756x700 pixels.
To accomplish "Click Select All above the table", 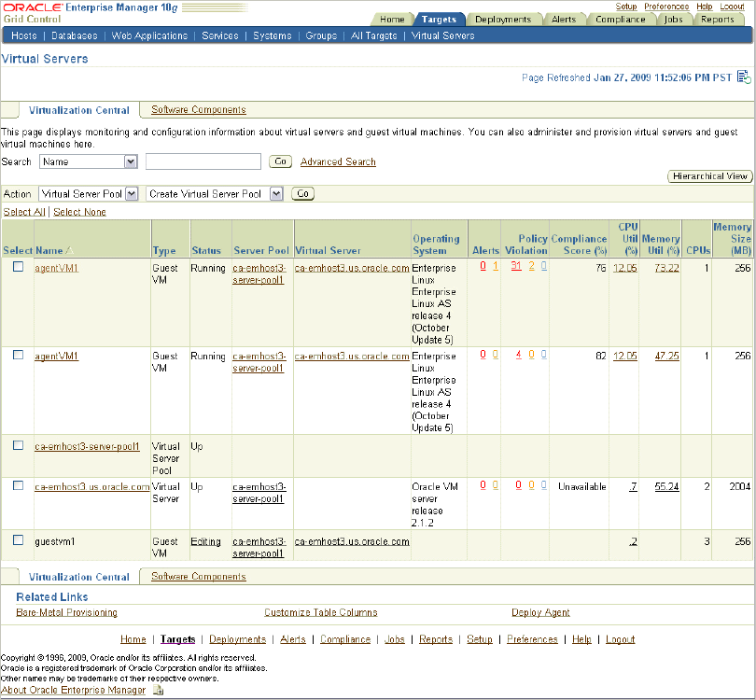I will [23, 212].
